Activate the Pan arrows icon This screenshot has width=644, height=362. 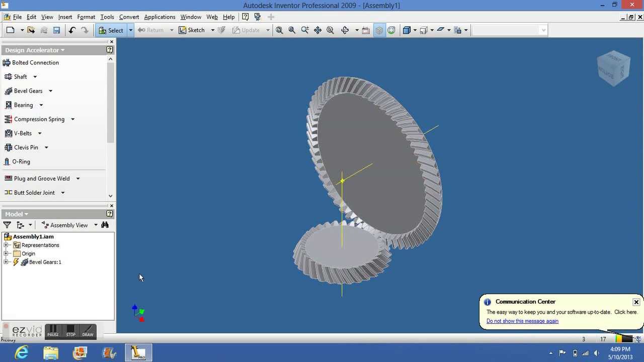coord(317,30)
